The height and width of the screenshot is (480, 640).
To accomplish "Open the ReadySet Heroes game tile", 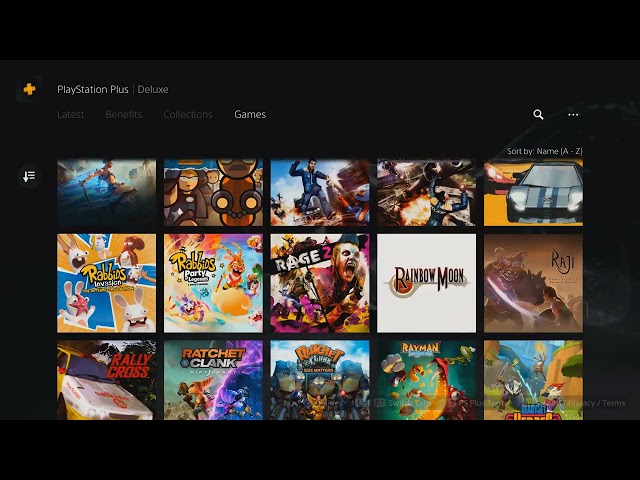I will coord(533,380).
